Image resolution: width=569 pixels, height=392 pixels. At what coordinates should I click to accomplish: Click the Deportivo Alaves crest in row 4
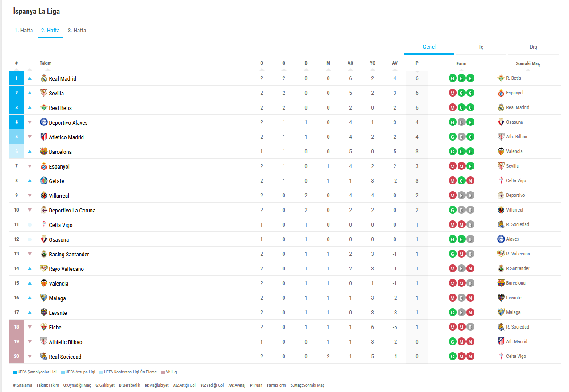click(43, 122)
